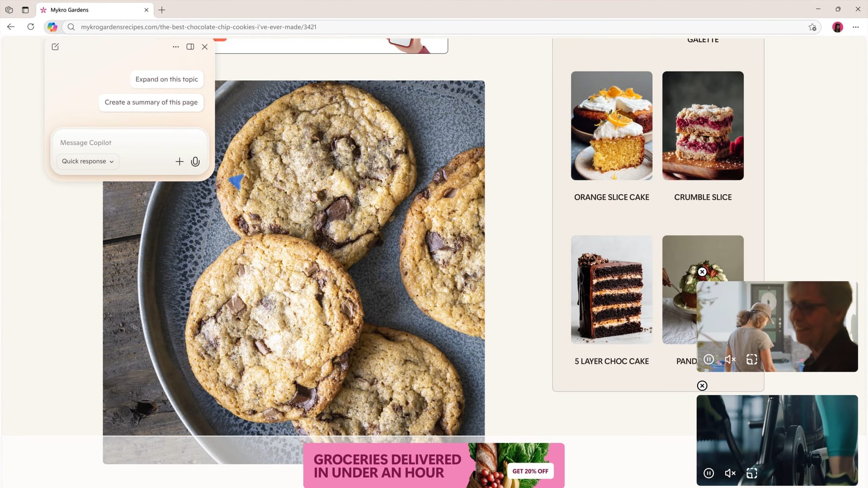Viewport: 868px width, 488px height.
Task: Click the microphone icon in Copilot
Action: [195, 162]
